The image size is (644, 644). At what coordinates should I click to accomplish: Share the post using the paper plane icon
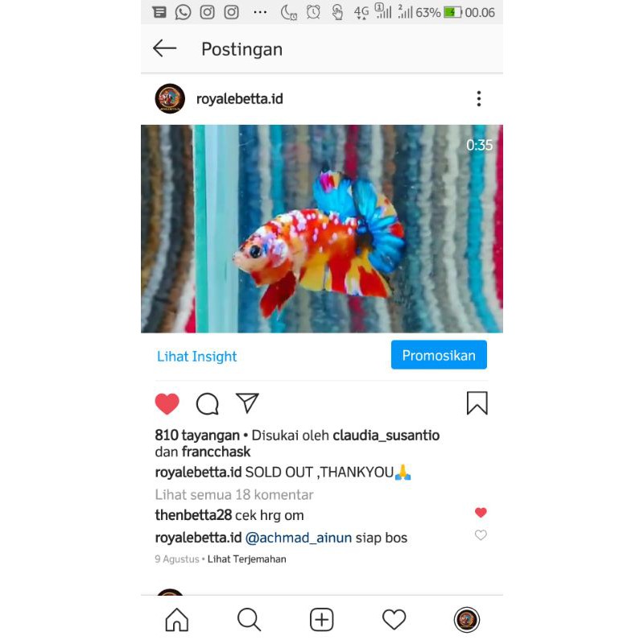(247, 403)
